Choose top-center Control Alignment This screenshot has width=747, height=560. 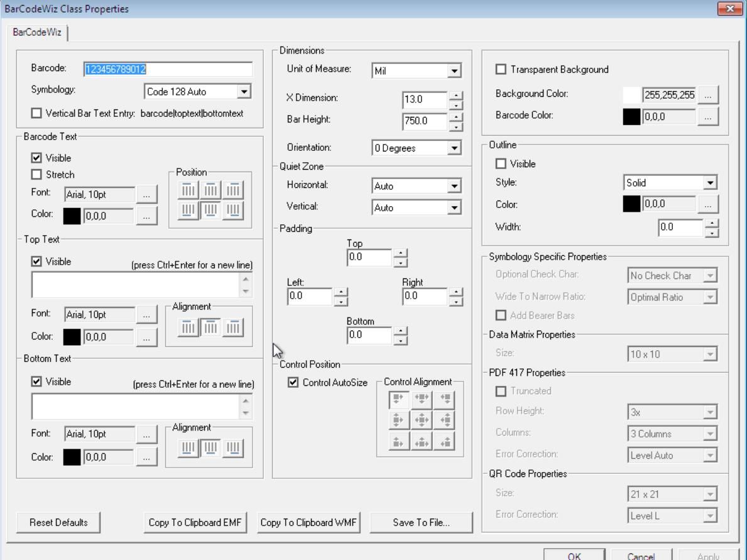click(x=422, y=398)
